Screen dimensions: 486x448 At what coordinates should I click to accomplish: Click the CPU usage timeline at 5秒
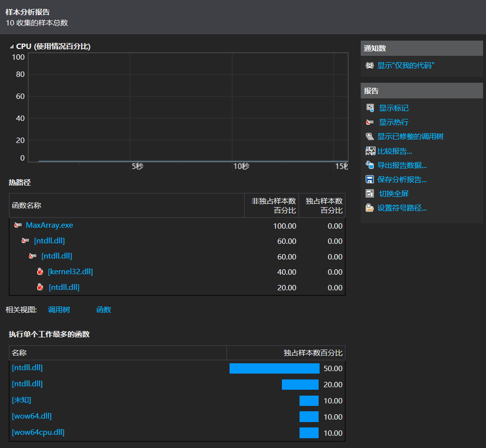point(138,166)
